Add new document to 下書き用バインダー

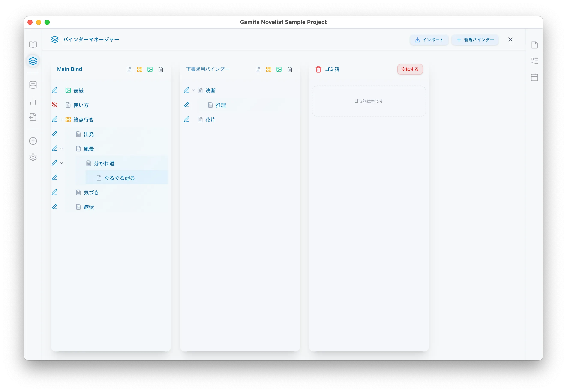tap(258, 69)
